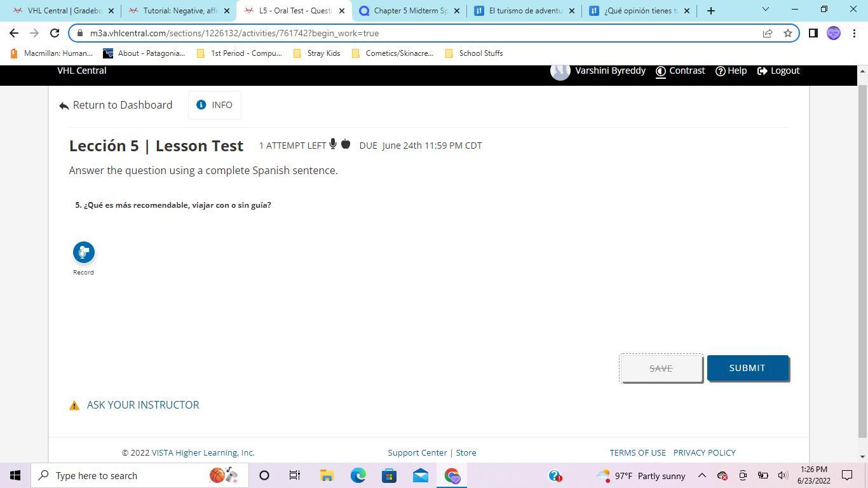Open 1st Period - Compu bookmark folder

pyautogui.click(x=240, y=53)
